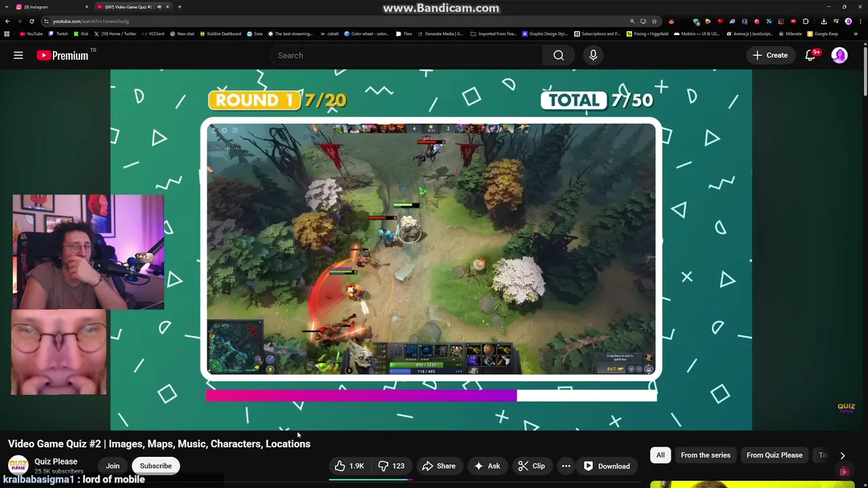Open the Google Keep bookmark
The height and width of the screenshot is (488, 868).
pyautogui.click(x=823, y=34)
